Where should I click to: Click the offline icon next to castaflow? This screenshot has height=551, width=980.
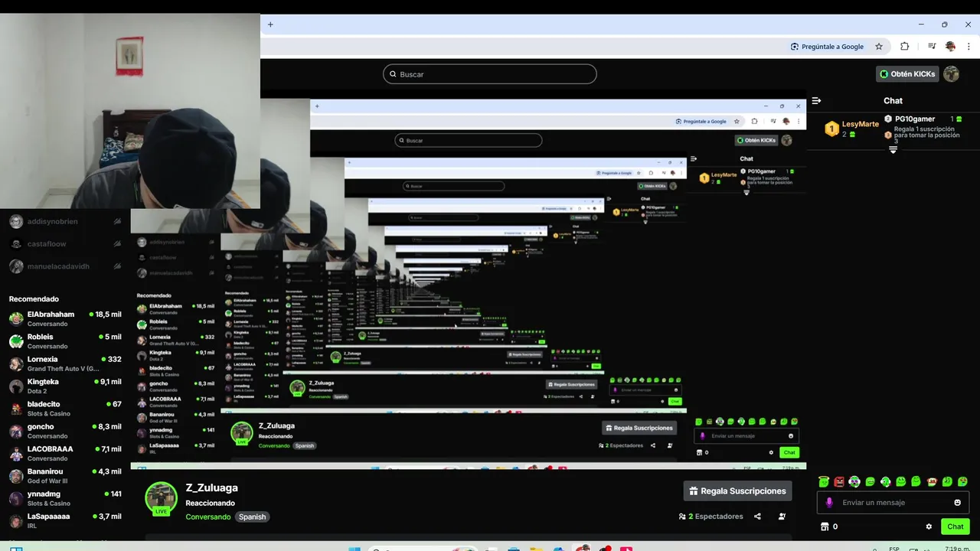point(117,244)
